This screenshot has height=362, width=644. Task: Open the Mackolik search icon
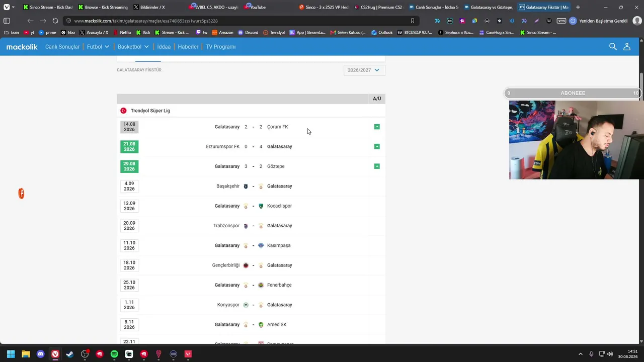point(613,47)
